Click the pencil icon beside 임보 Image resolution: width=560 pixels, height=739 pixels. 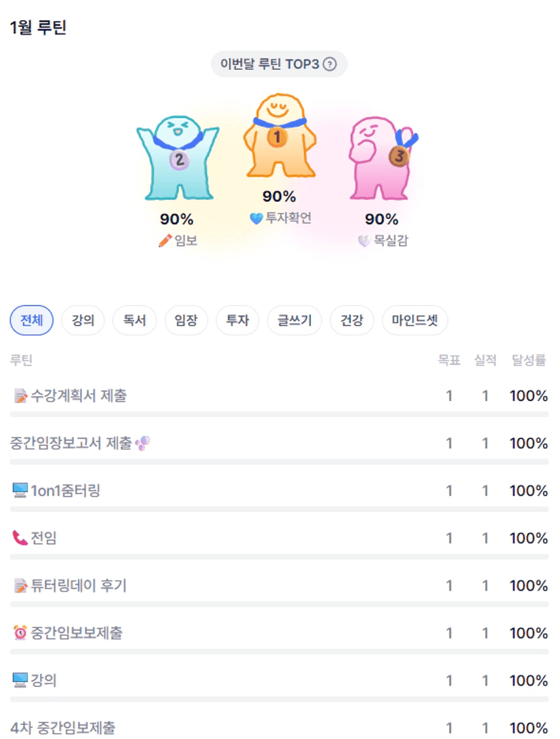pos(165,240)
